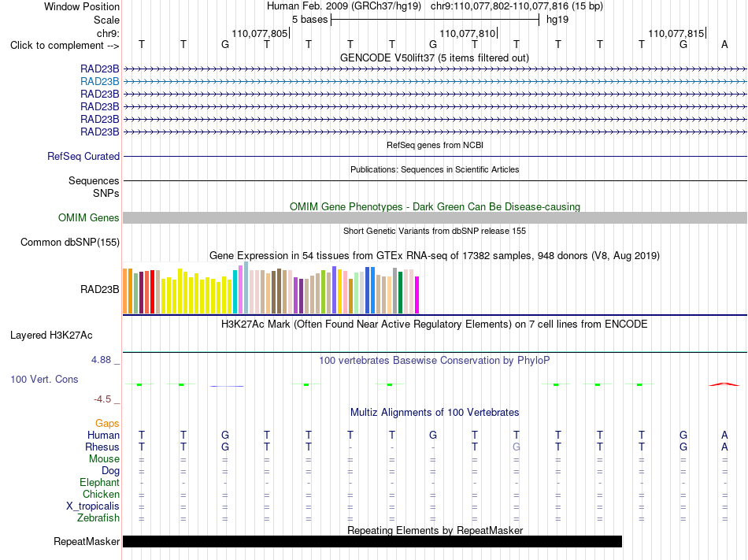Select the Dog species row label

(110, 471)
